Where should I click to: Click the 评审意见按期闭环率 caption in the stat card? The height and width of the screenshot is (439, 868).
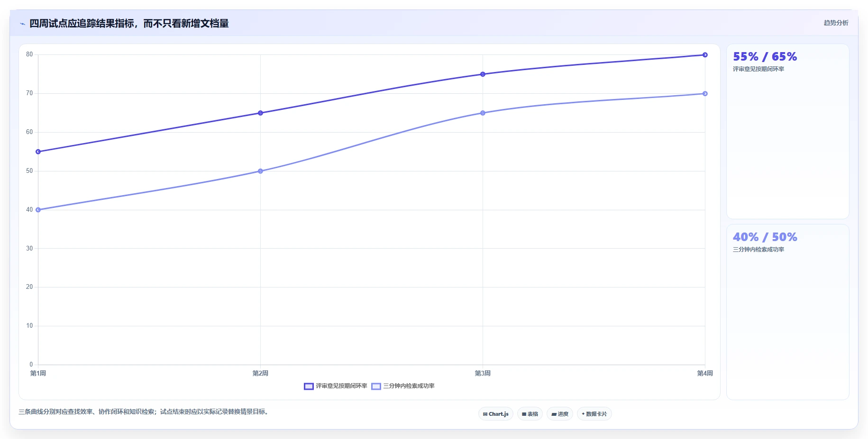pyautogui.click(x=758, y=69)
